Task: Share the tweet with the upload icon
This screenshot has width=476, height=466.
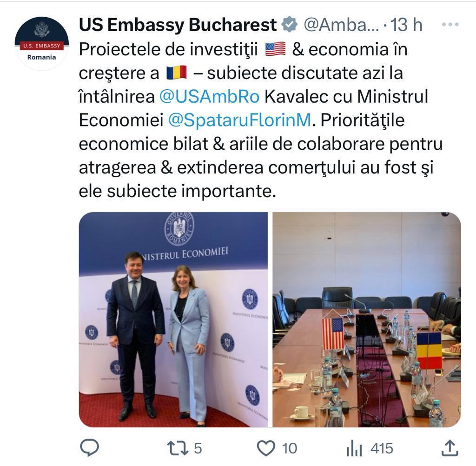Action: pos(449,448)
